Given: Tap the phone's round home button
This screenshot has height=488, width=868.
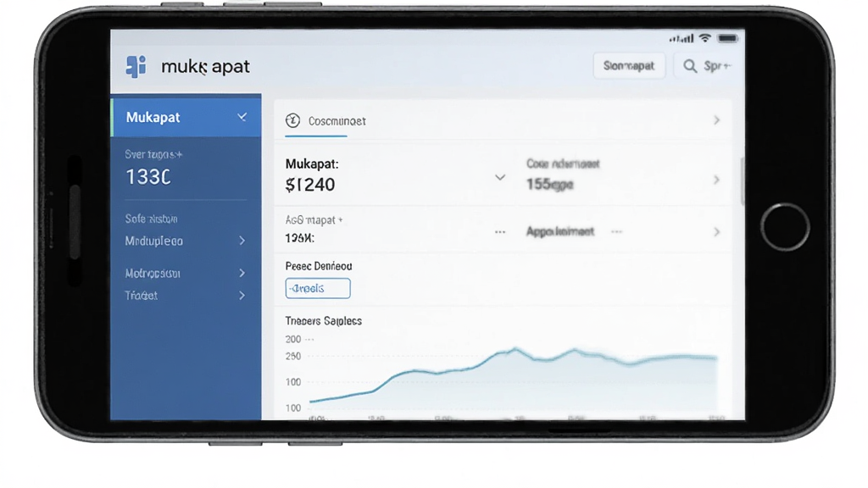Looking at the screenshot, I should point(785,227).
